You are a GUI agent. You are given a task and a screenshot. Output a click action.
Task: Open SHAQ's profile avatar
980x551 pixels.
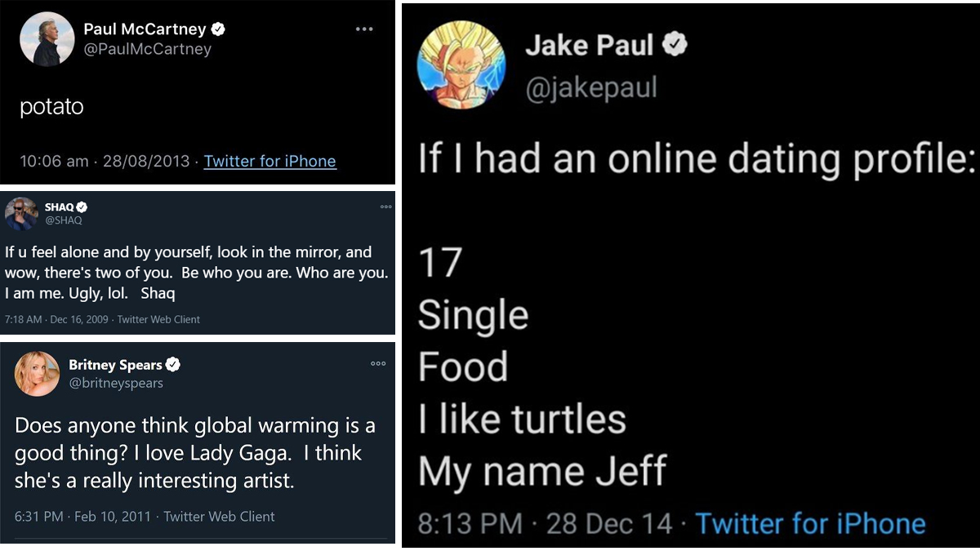[x=21, y=214]
